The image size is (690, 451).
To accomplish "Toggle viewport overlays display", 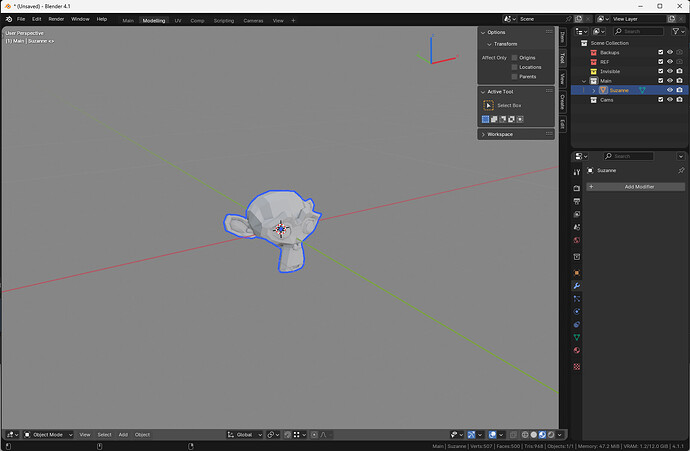I will [492, 435].
